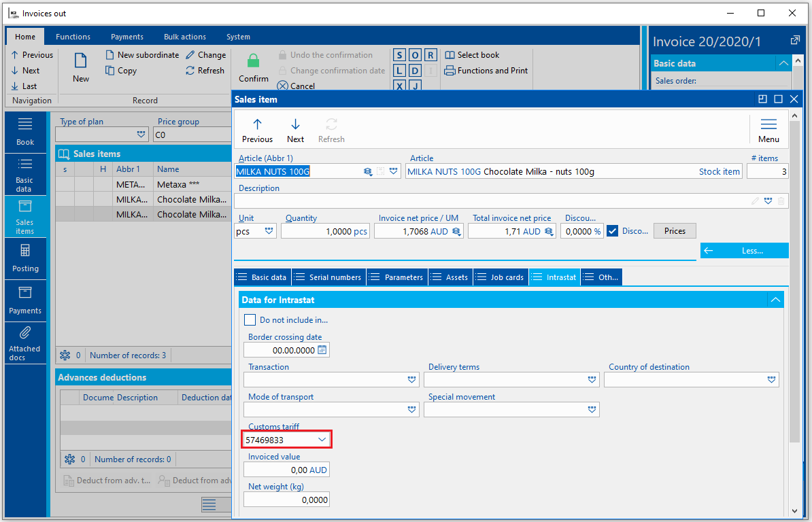The image size is (812, 522).
Task: Switch to the Bulk actions ribbon tab
Action: click(185, 37)
